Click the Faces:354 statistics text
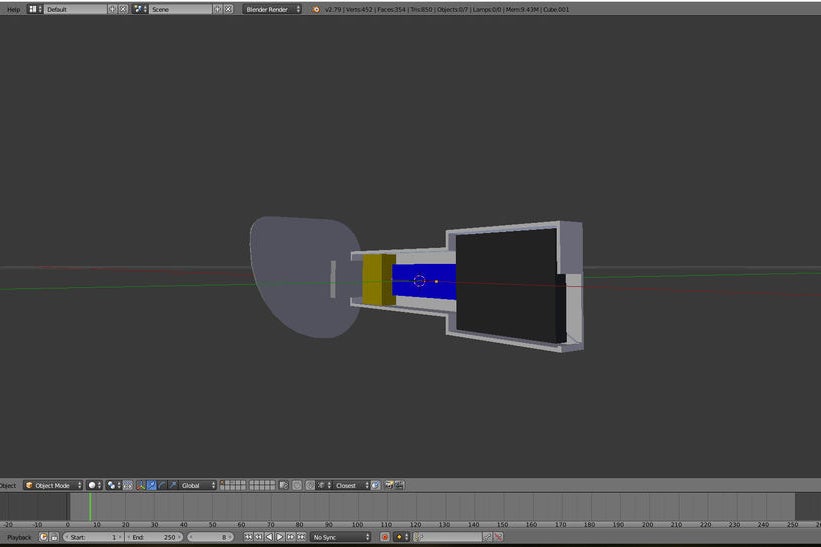Screen dimensions: 821x547 392,9
